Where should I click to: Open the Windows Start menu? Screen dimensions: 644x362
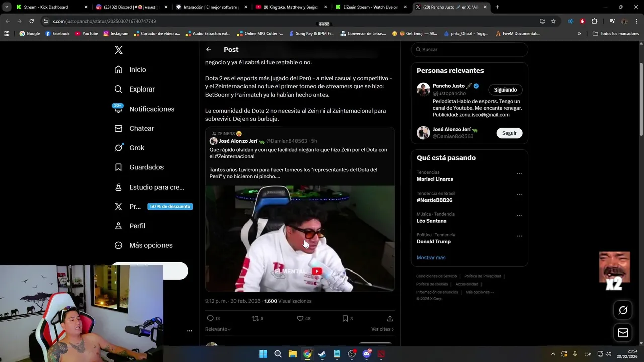click(263, 354)
